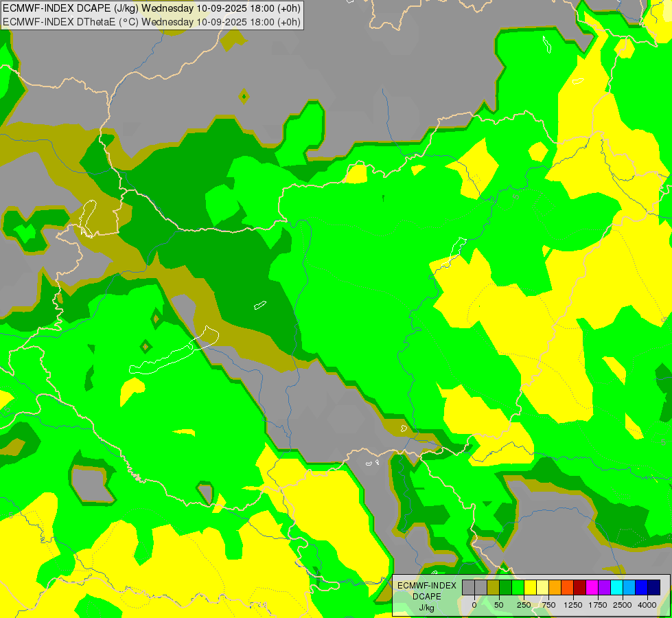Click the gray swatch preceding the 0 tick
Image resolution: width=672 pixels, height=618 pixels.
[468, 587]
